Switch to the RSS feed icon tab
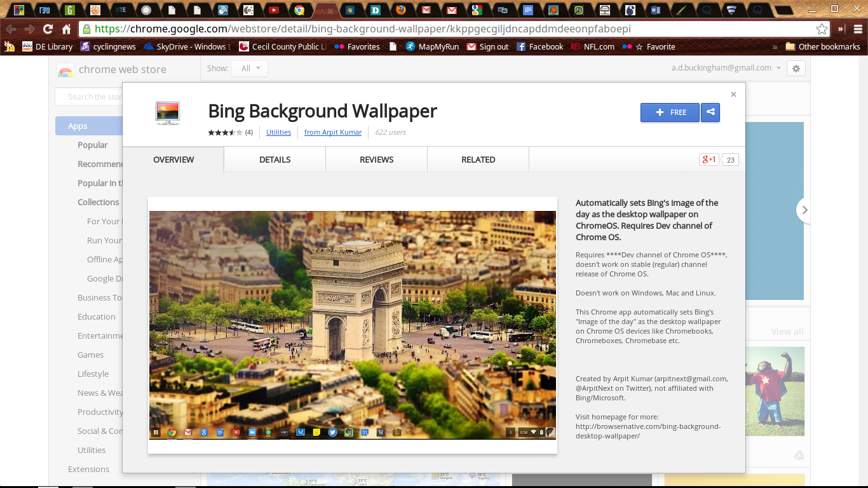 click(x=222, y=10)
